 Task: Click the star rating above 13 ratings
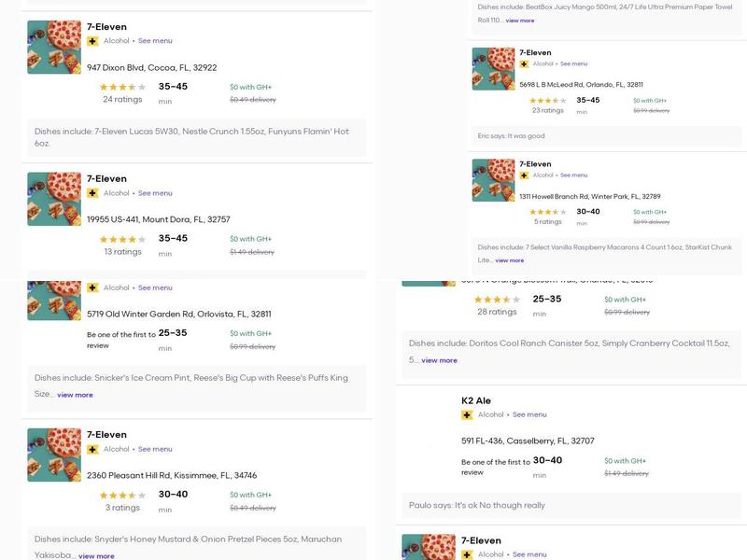coord(122,239)
